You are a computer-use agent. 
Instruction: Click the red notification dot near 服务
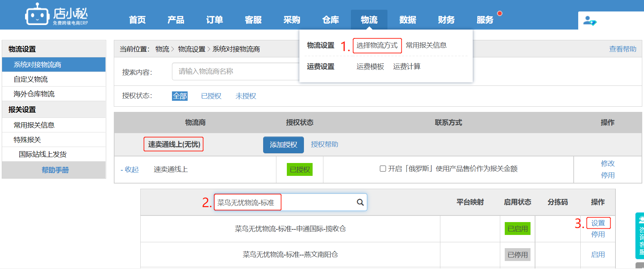click(500, 14)
